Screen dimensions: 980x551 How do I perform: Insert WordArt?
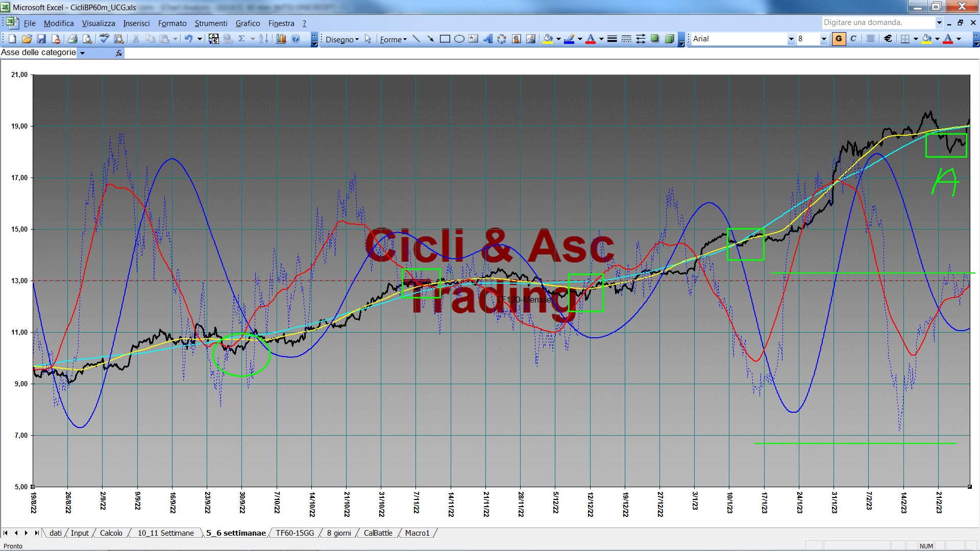[x=487, y=39]
